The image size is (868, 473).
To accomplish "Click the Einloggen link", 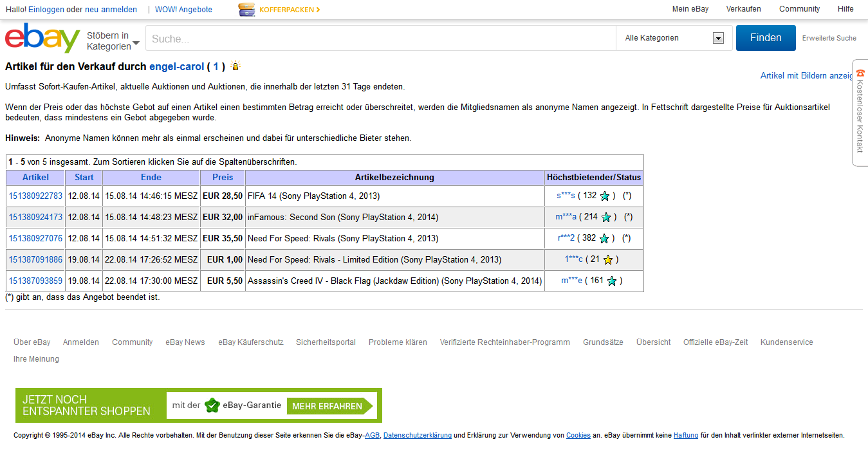I will (46, 10).
